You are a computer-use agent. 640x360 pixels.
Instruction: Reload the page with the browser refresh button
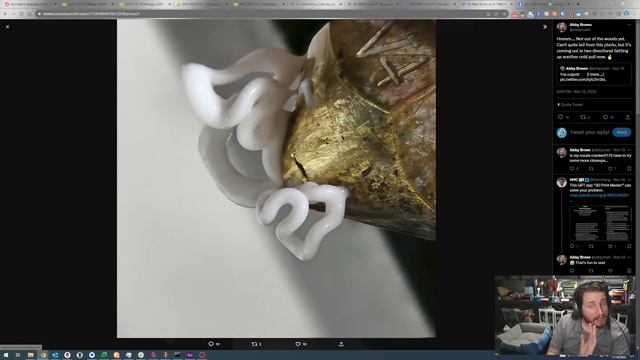[22, 14]
